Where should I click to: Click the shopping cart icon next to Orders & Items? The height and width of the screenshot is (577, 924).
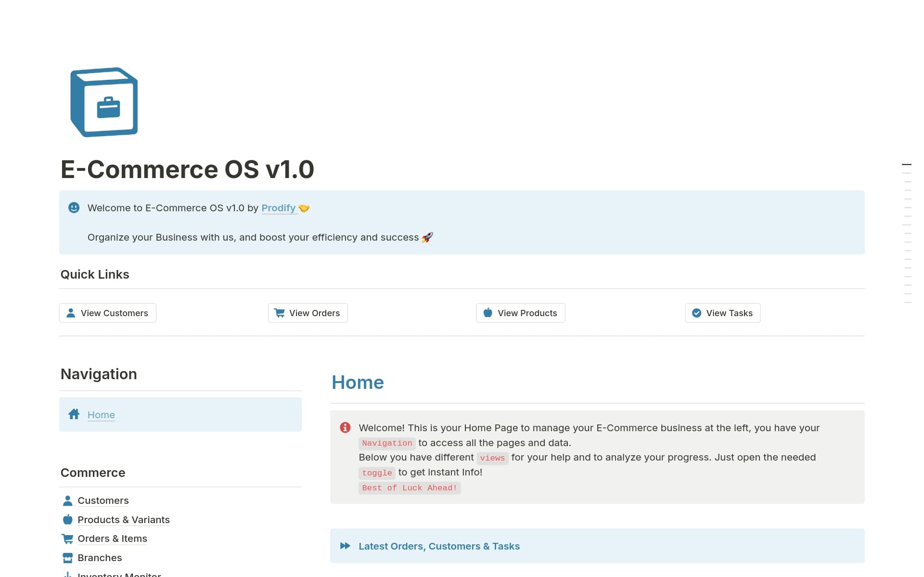point(68,539)
